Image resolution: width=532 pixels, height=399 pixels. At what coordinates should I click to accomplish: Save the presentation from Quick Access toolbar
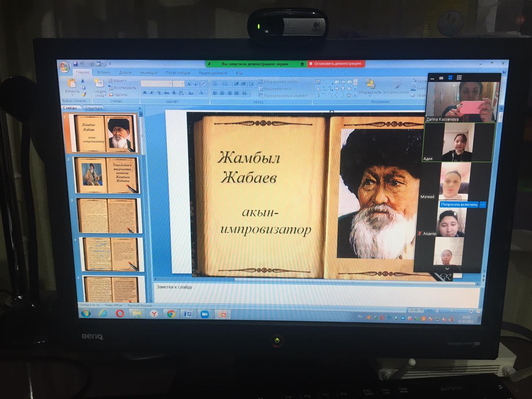(75, 64)
